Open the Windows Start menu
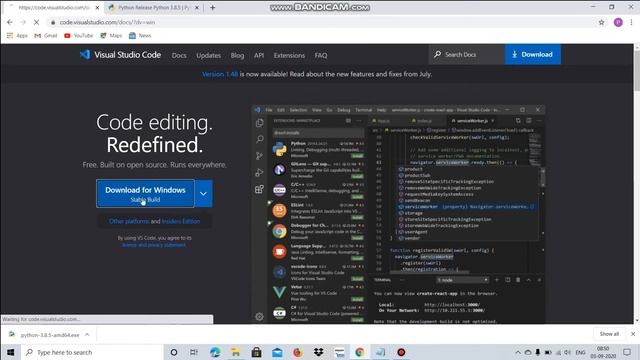Viewport: 640px width, 360px height. coord(10,352)
